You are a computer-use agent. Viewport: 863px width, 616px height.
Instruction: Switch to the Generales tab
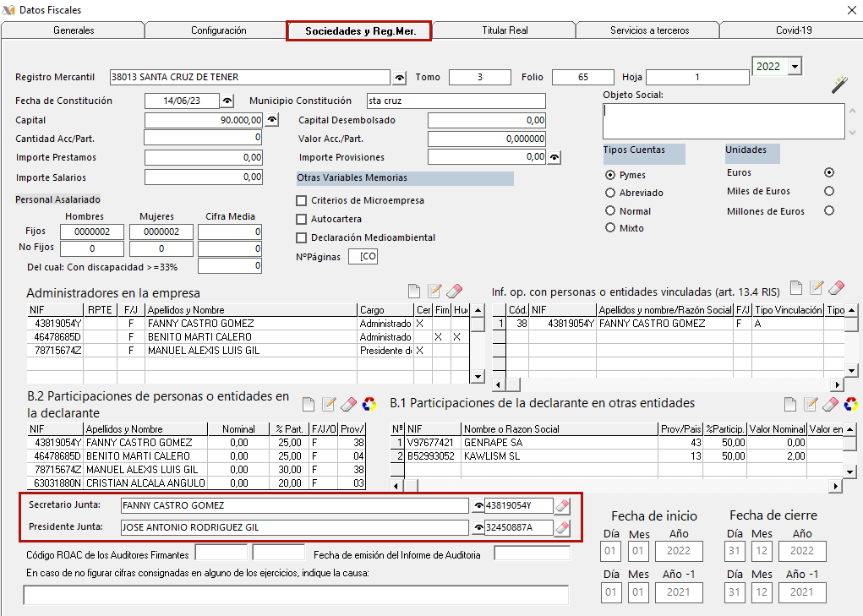(x=74, y=30)
